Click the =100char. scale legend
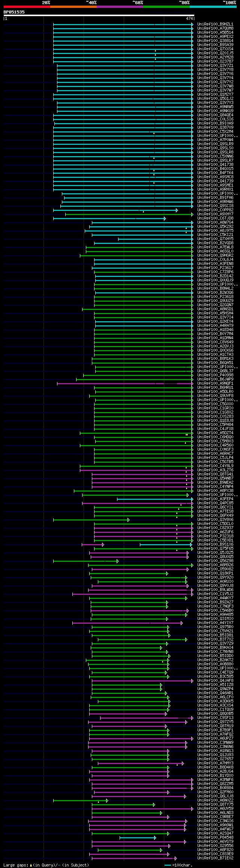This screenshot has width=240, height=868. coord(178,865)
